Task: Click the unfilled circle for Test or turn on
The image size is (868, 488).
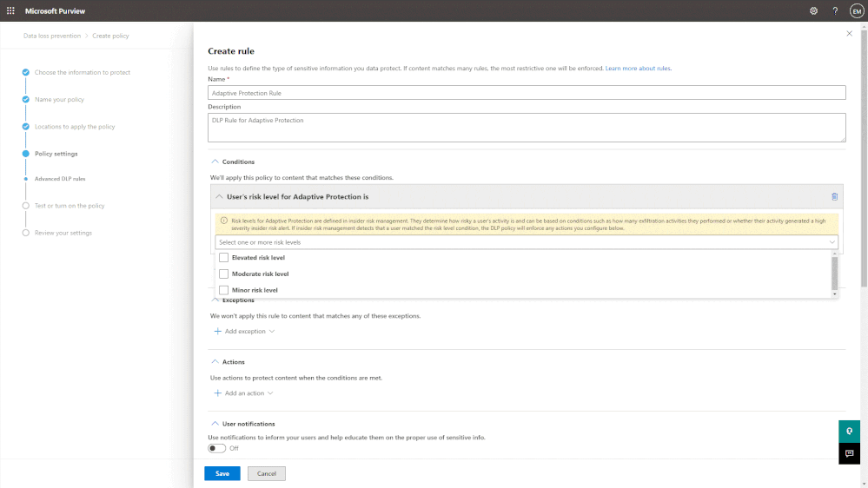Action: (25, 206)
